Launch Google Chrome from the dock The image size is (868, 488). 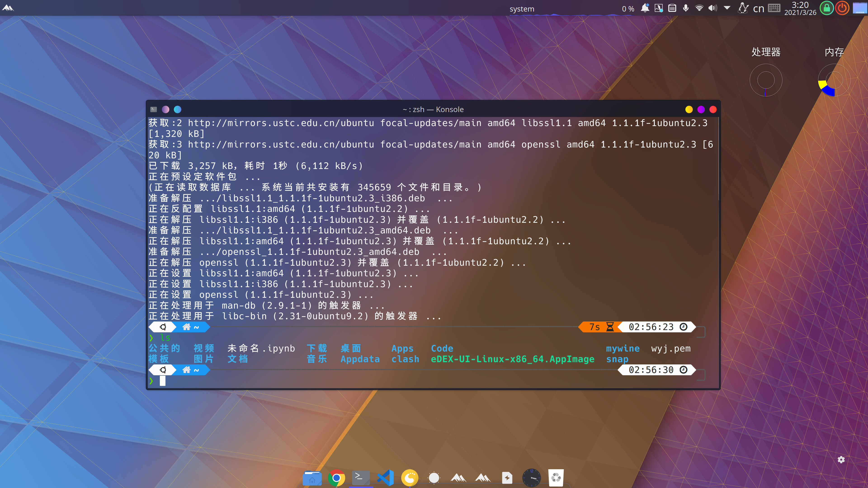[336, 478]
